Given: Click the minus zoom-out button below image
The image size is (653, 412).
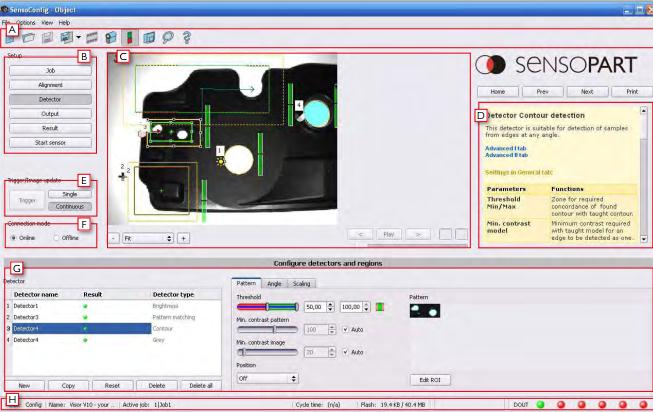Looking at the screenshot, I should tap(113, 239).
